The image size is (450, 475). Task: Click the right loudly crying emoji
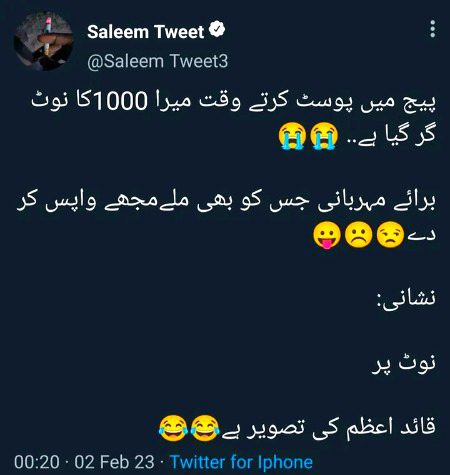tap(324, 136)
